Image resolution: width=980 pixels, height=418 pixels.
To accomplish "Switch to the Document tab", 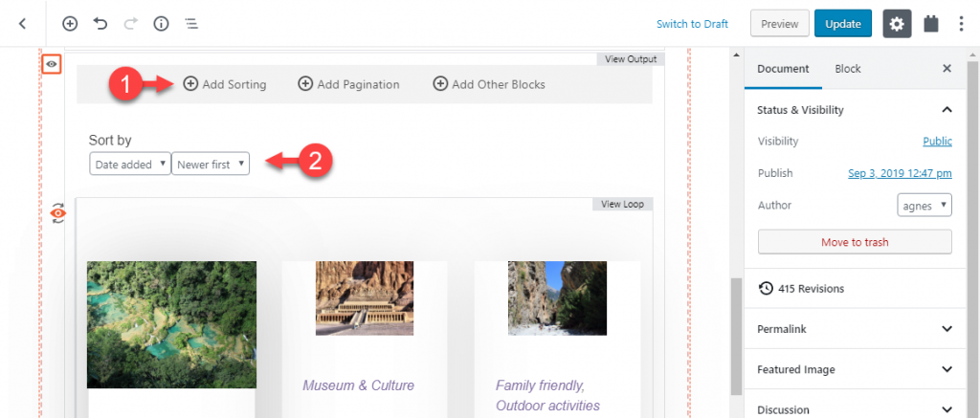I will point(783,70).
